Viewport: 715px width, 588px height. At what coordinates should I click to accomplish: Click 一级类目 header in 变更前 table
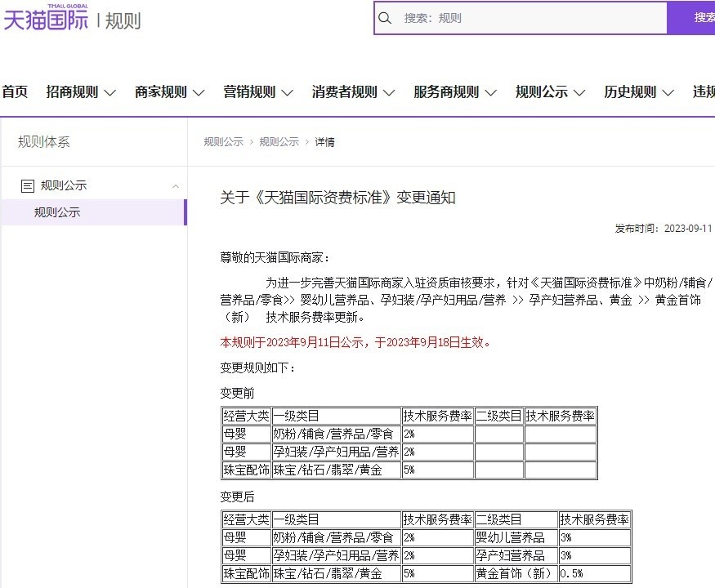click(337, 416)
